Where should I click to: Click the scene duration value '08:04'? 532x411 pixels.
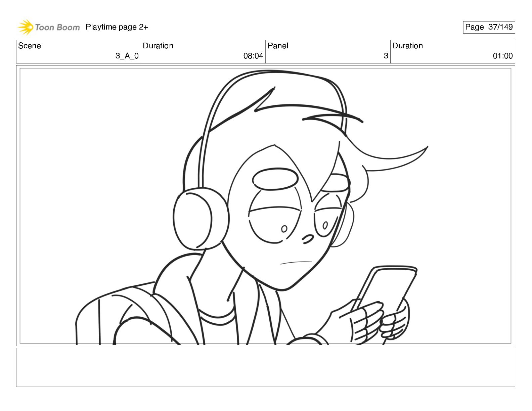coord(253,56)
